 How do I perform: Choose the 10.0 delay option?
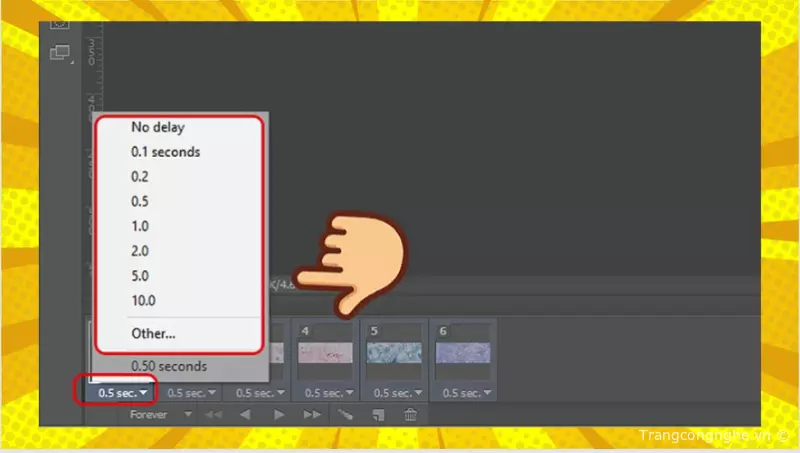[x=145, y=300]
